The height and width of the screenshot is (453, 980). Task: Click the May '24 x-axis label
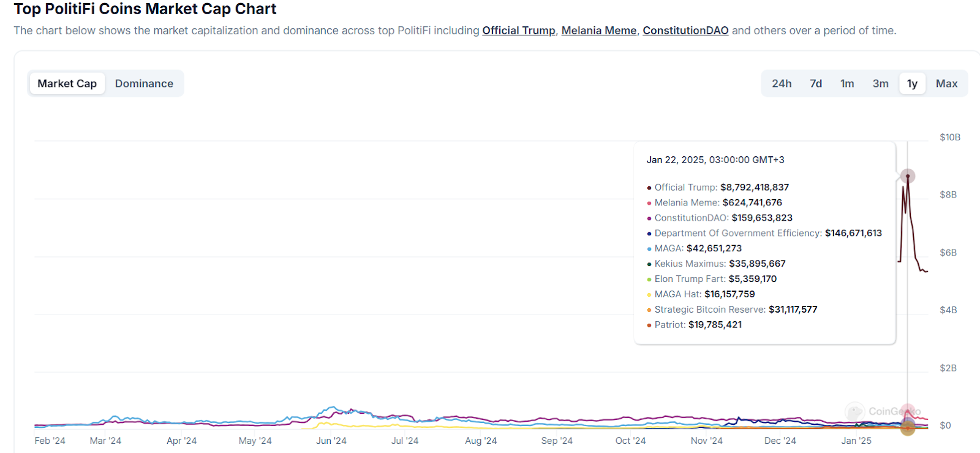[255, 441]
